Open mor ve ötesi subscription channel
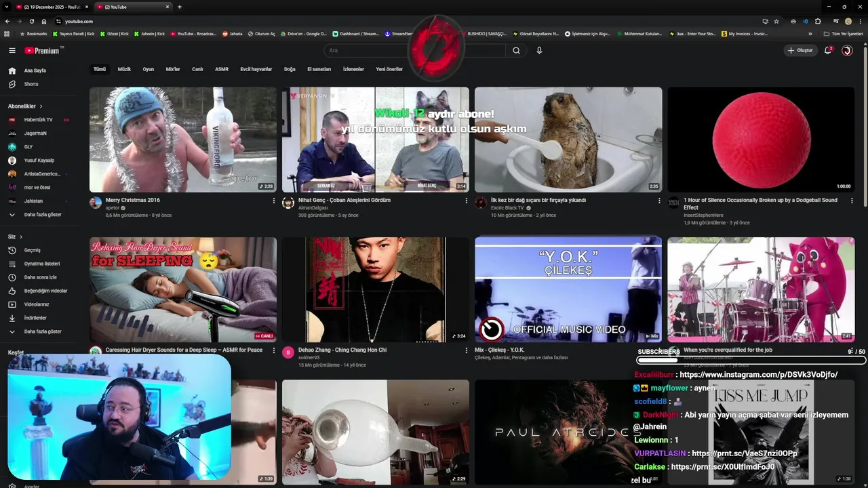Screen dimensions: 868x488 pos(37,187)
